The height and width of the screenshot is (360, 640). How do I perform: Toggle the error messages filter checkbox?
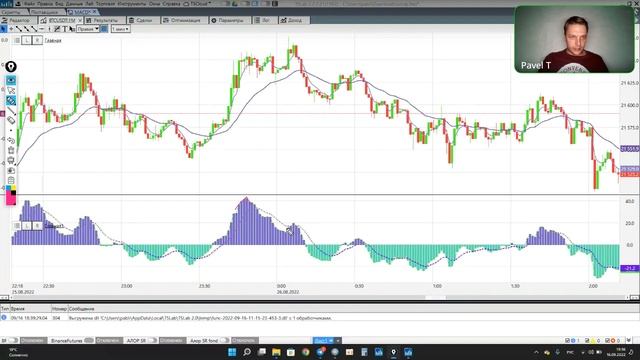[x=607, y=340]
